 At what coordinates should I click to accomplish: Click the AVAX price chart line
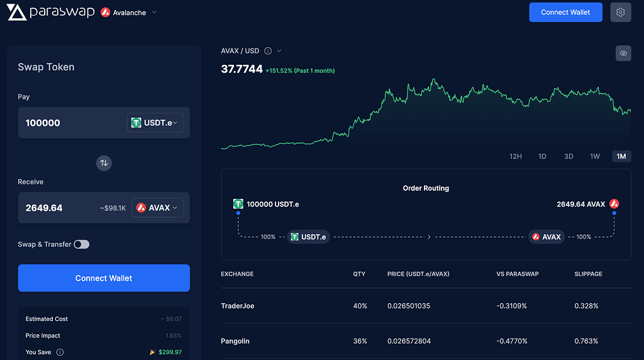tap(426, 113)
